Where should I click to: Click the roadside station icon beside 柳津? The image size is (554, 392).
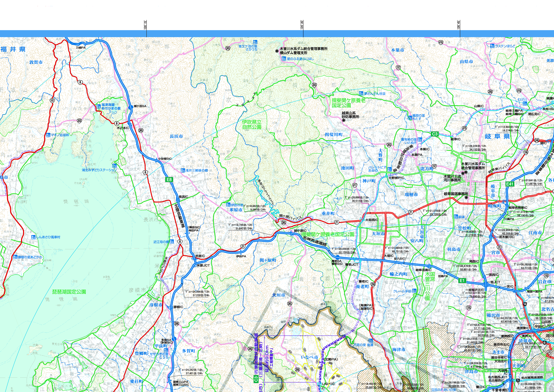click(x=456, y=216)
